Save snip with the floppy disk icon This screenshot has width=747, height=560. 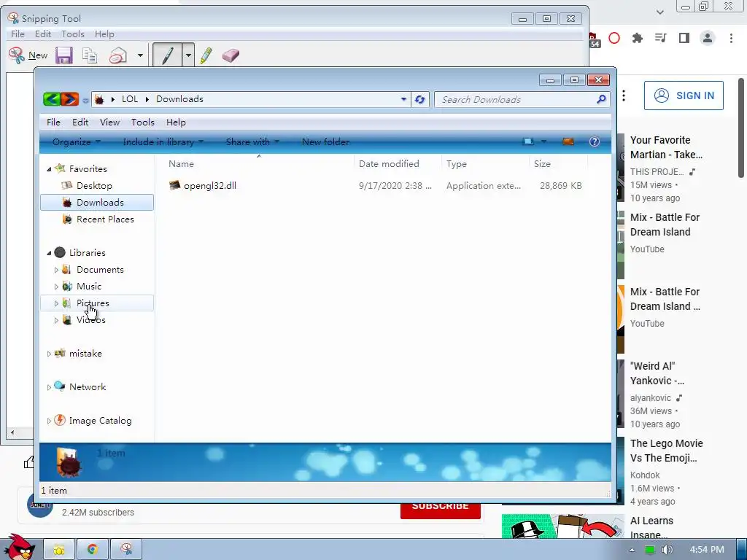point(64,55)
